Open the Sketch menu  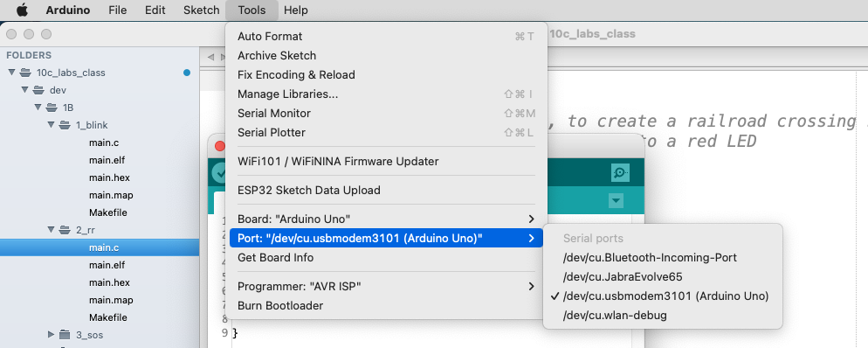coord(201,10)
